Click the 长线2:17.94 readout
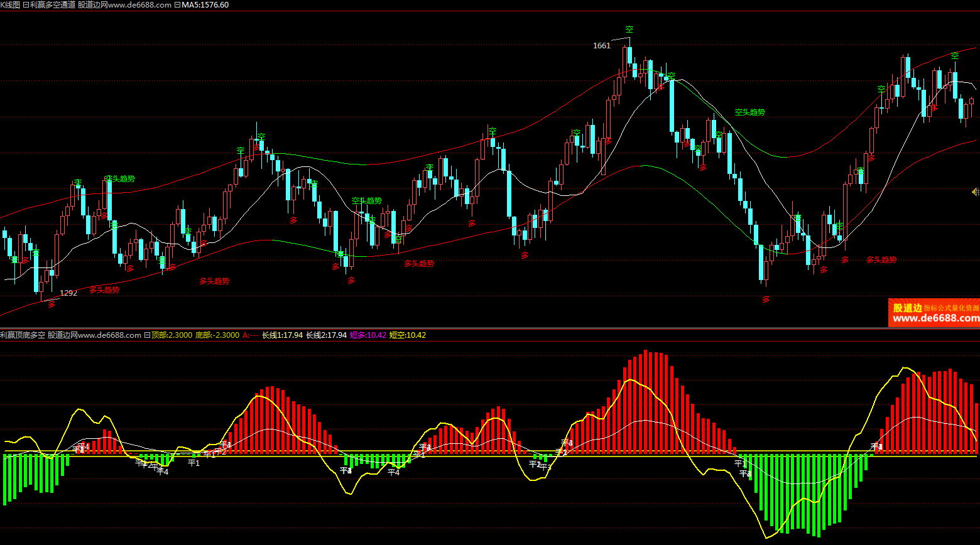Image resolution: width=980 pixels, height=545 pixels. (326, 335)
